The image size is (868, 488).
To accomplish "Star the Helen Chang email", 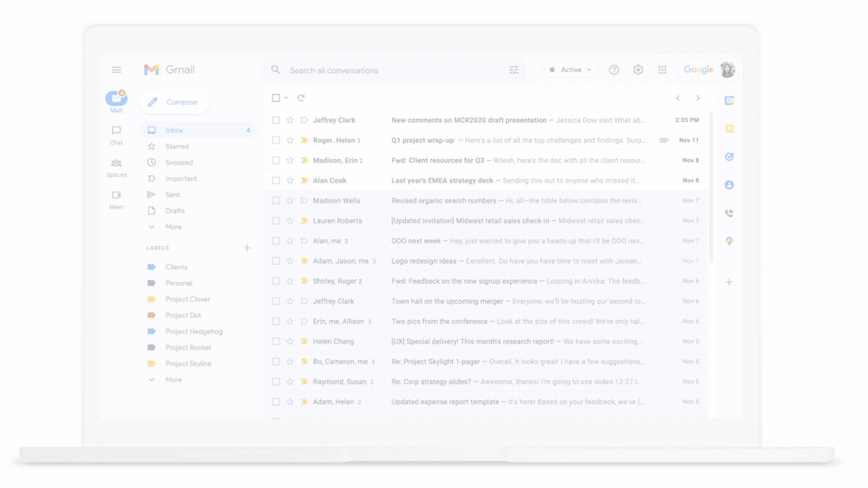I will (290, 342).
